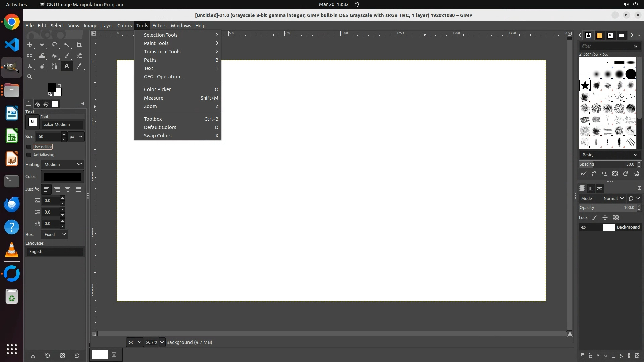Image resolution: width=644 pixels, height=362 pixels.
Task: Select the Zoom magnifier tool
Action: pos(30,77)
